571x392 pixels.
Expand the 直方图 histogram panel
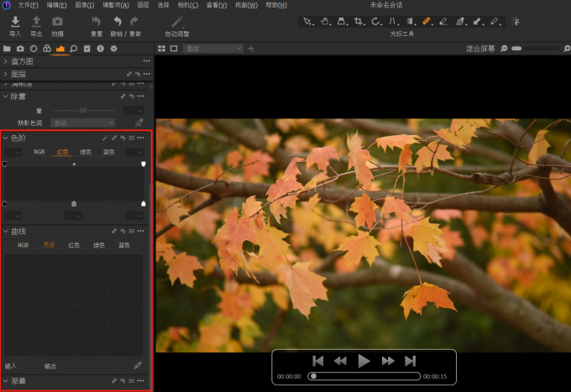click(x=6, y=61)
